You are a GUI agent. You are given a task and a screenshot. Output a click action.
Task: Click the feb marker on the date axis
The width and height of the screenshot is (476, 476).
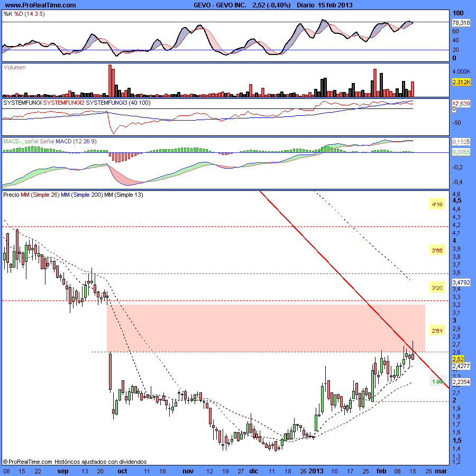(381, 471)
